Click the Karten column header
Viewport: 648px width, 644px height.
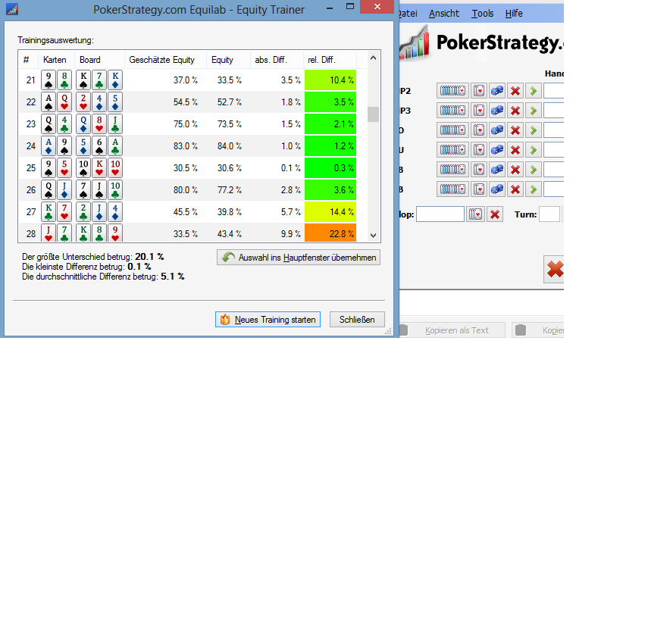[x=56, y=60]
